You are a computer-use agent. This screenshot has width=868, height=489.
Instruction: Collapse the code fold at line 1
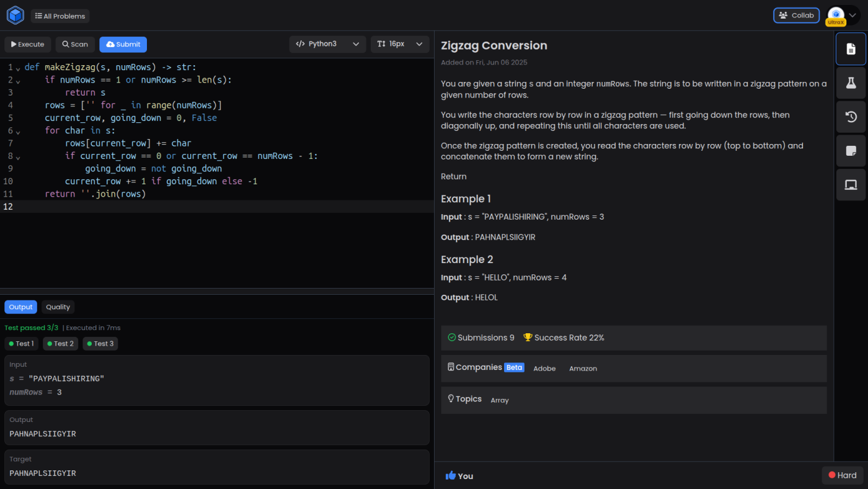click(18, 68)
